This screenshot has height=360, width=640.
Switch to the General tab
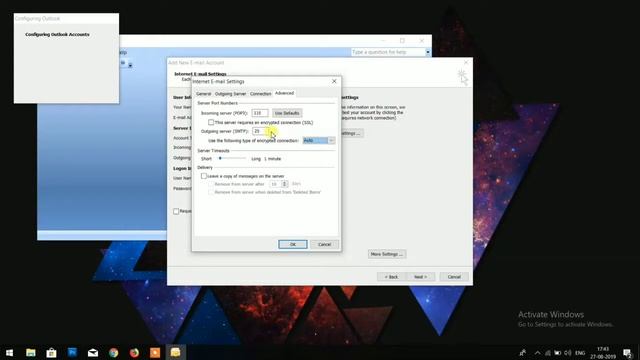[x=203, y=94]
